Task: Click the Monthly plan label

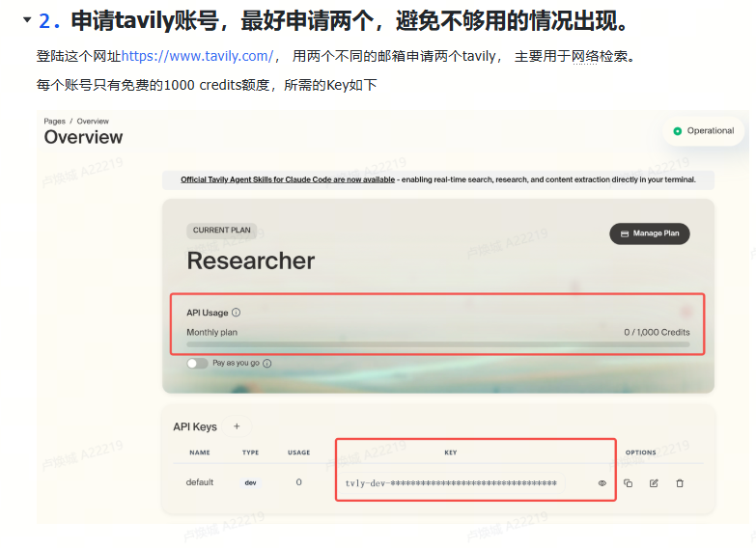Action: point(212,332)
